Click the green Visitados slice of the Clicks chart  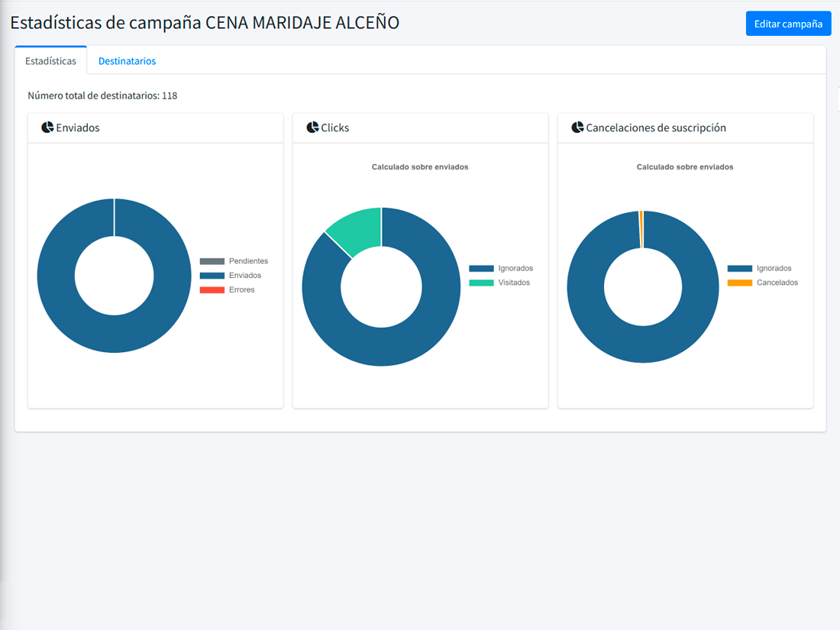(x=358, y=231)
